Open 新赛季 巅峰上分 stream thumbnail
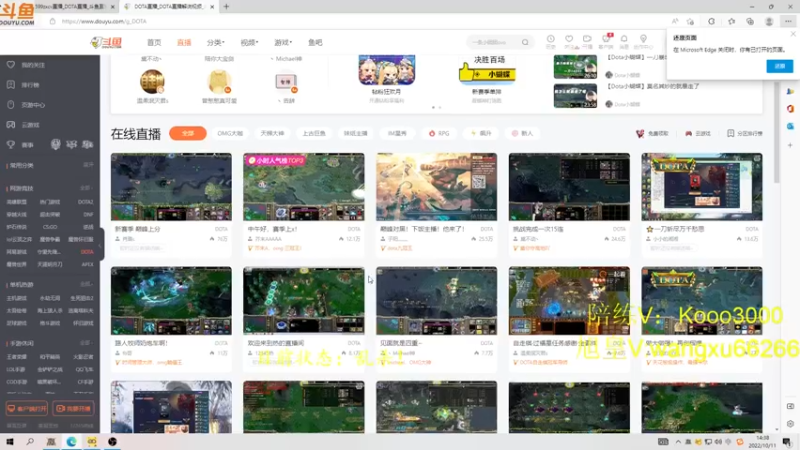The image size is (800, 450). (x=171, y=187)
